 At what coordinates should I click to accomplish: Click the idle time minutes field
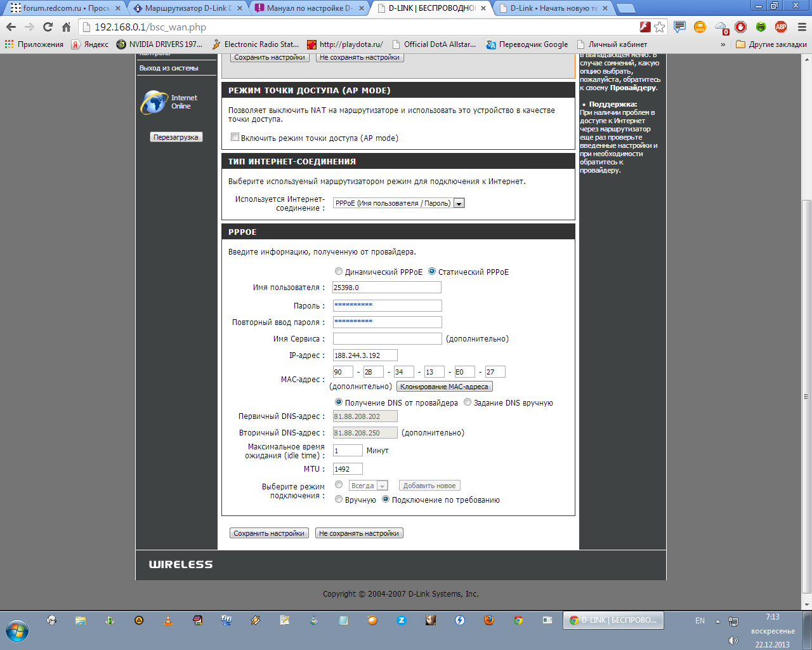[x=348, y=450]
